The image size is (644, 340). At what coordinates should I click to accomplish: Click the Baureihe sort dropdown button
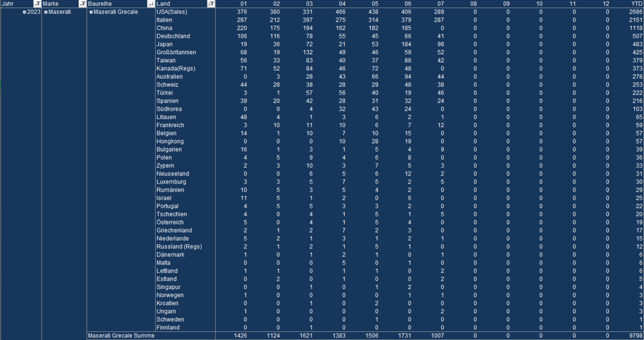coord(150,4)
